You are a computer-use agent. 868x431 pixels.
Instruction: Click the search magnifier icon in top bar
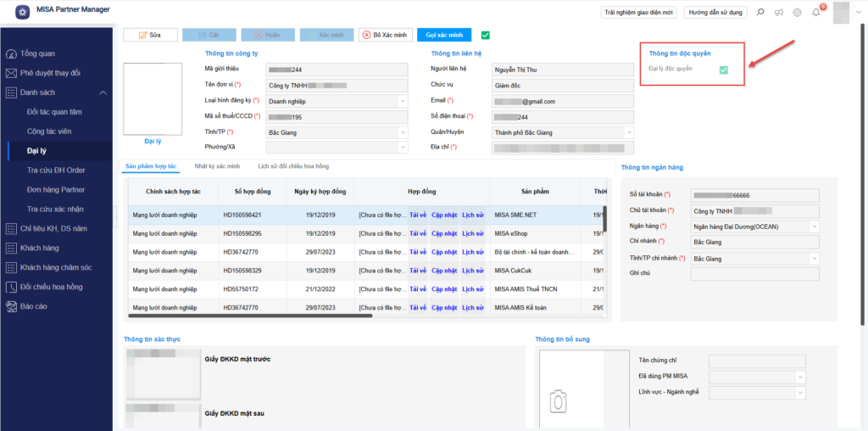[x=760, y=12]
